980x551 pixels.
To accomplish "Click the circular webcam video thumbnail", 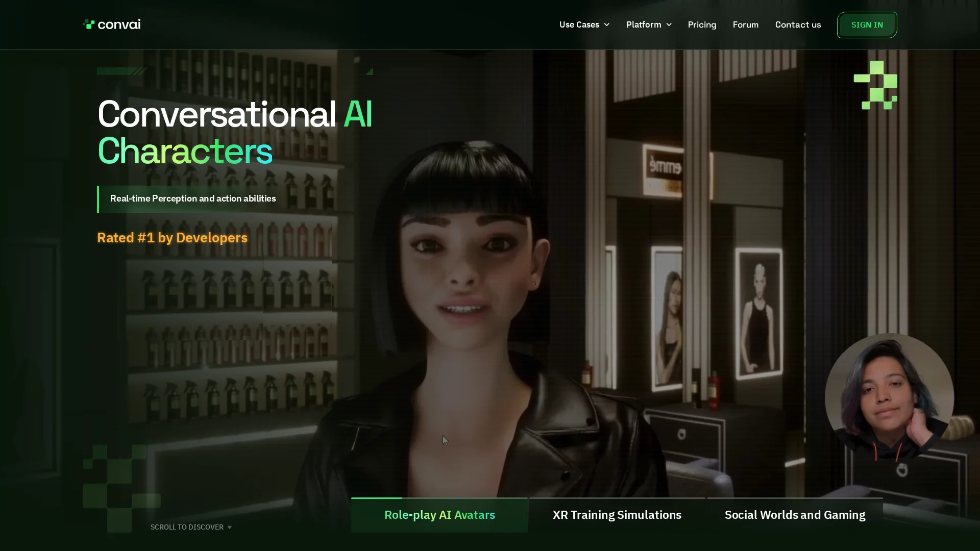I will point(889,397).
